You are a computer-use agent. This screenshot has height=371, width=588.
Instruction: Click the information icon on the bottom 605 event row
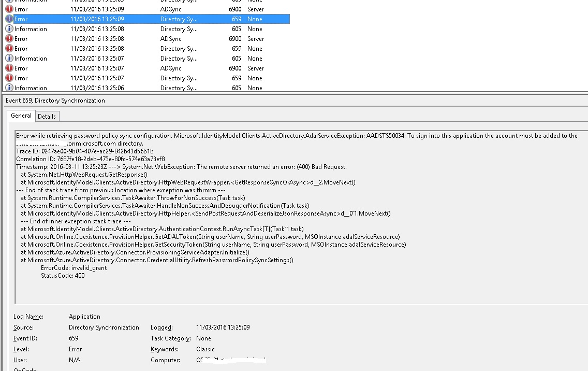[8, 88]
